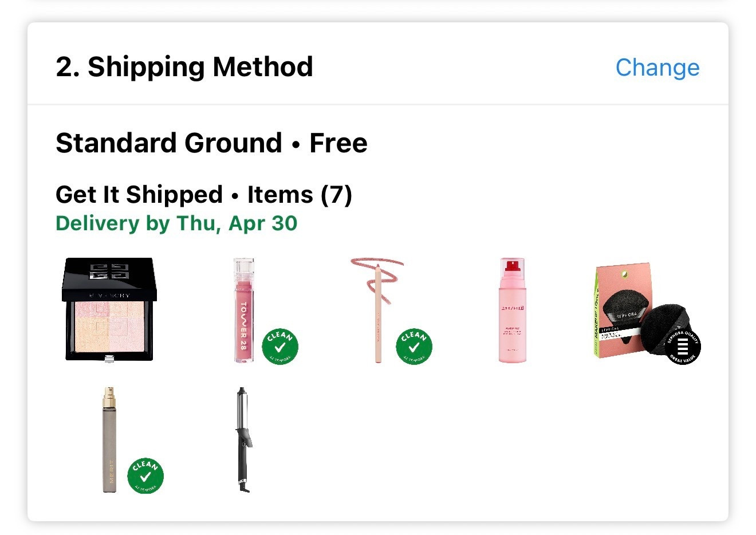The height and width of the screenshot is (535, 756).
Task: Expand the Standard Ground shipping option
Action: click(211, 143)
